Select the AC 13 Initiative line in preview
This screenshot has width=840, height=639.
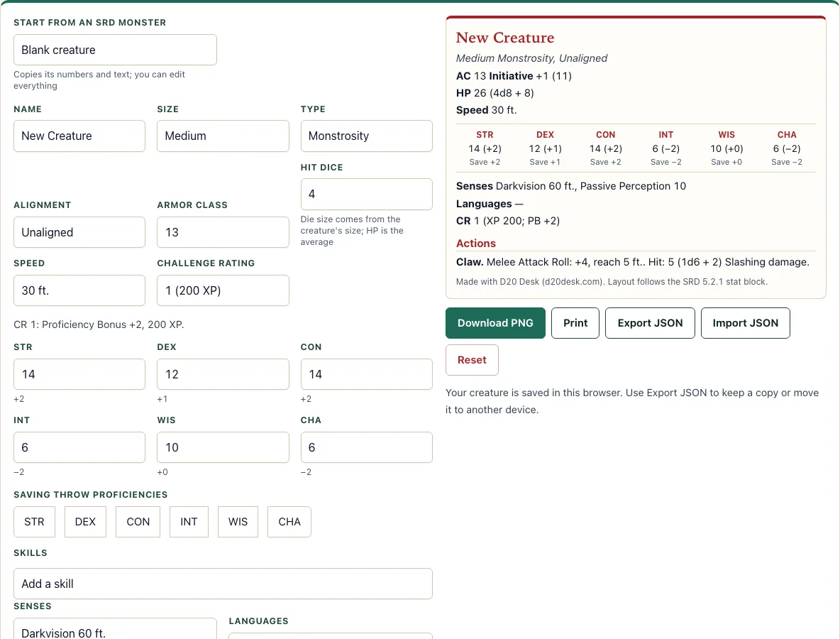coord(514,75)
